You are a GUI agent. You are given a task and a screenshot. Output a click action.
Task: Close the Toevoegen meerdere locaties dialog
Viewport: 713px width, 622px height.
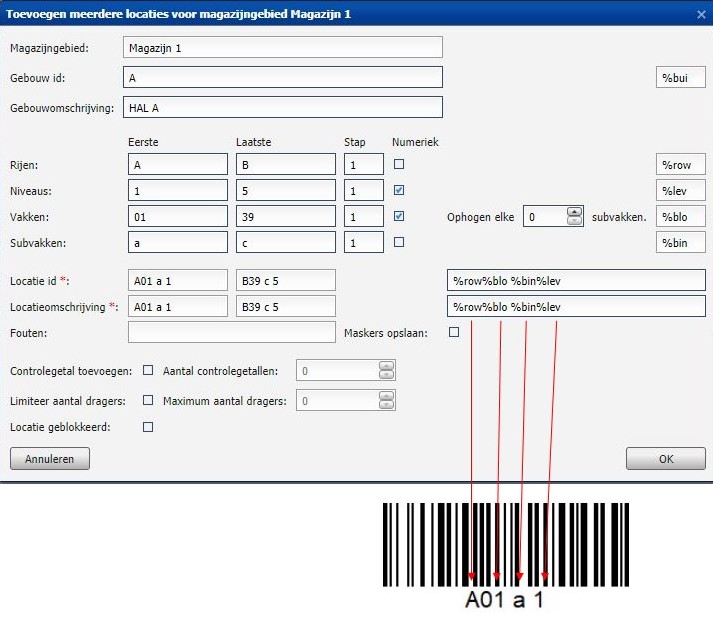click(701, 15)
